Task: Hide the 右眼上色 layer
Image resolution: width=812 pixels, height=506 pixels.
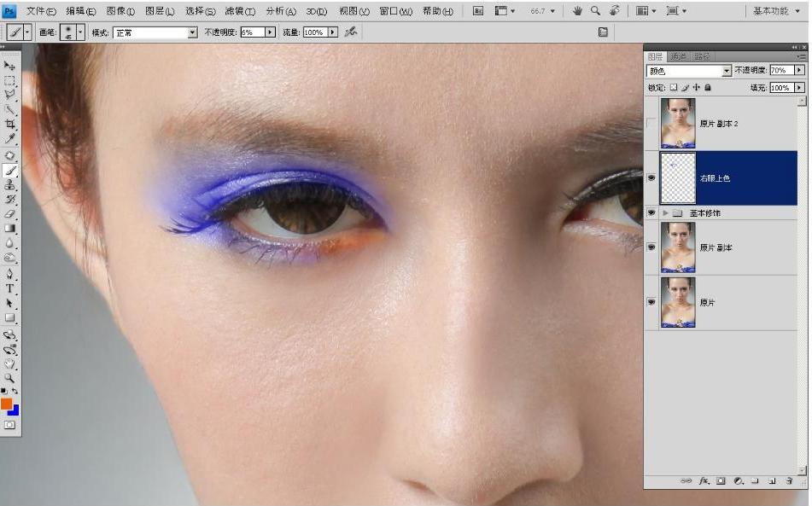Action: point(651,178)
